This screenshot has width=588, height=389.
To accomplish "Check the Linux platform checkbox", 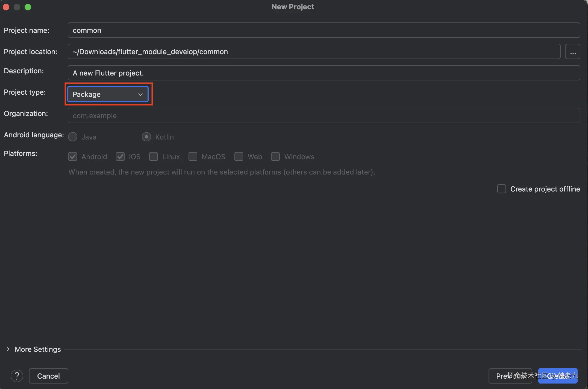I will [154, 157].
